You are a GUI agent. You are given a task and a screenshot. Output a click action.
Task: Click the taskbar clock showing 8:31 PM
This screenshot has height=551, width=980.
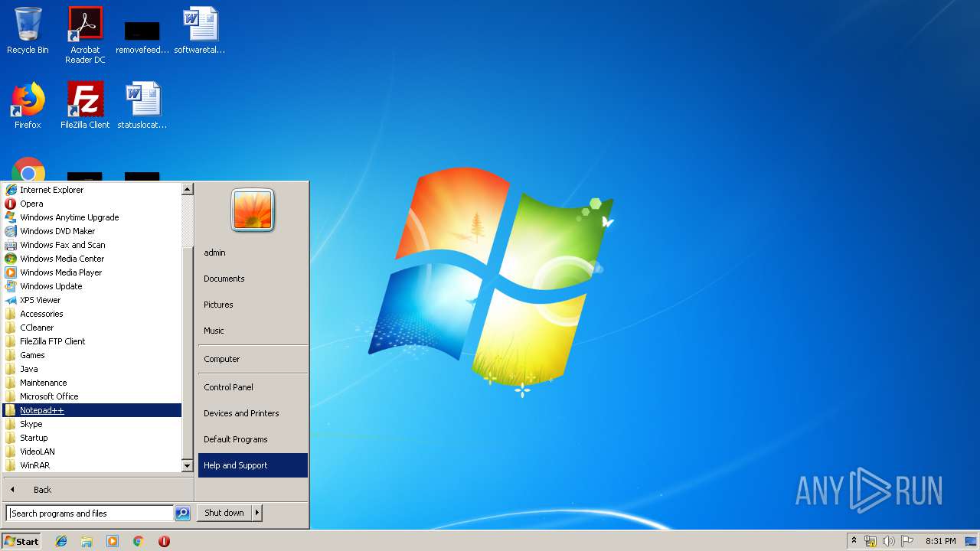click(x=940, y=541)
